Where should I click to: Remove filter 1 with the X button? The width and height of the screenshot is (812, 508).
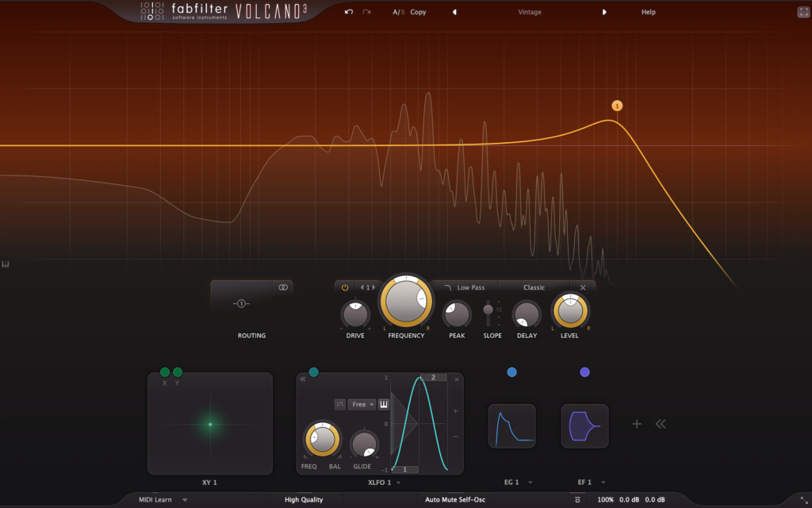583,287
